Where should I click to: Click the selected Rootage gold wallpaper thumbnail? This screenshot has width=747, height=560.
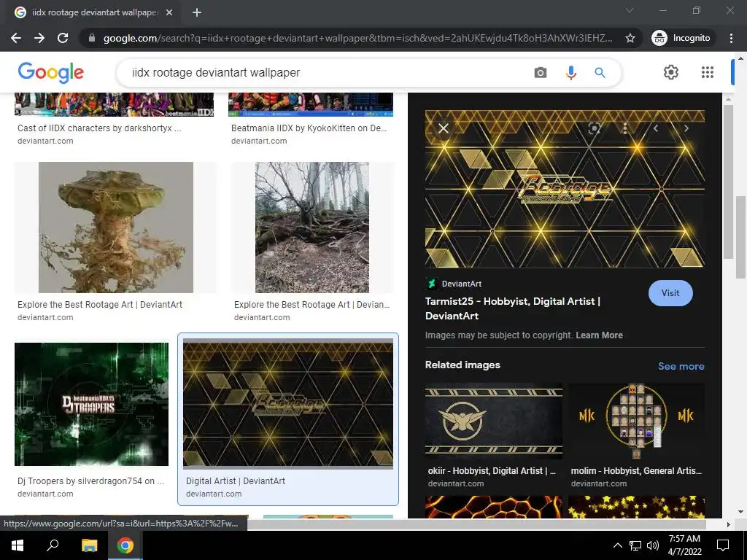(287, 403)
